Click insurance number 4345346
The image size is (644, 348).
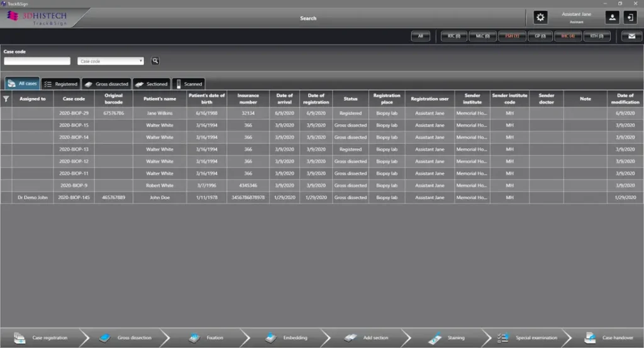248,185
